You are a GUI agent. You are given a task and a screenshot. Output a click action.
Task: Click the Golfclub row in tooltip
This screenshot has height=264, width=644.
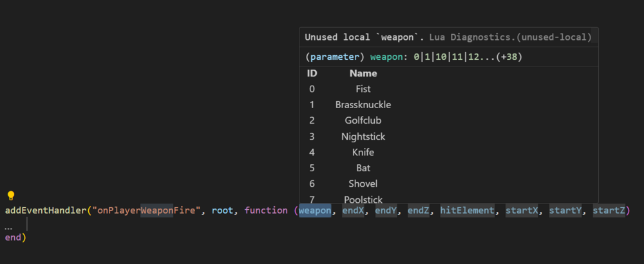(x=363, y=120)
